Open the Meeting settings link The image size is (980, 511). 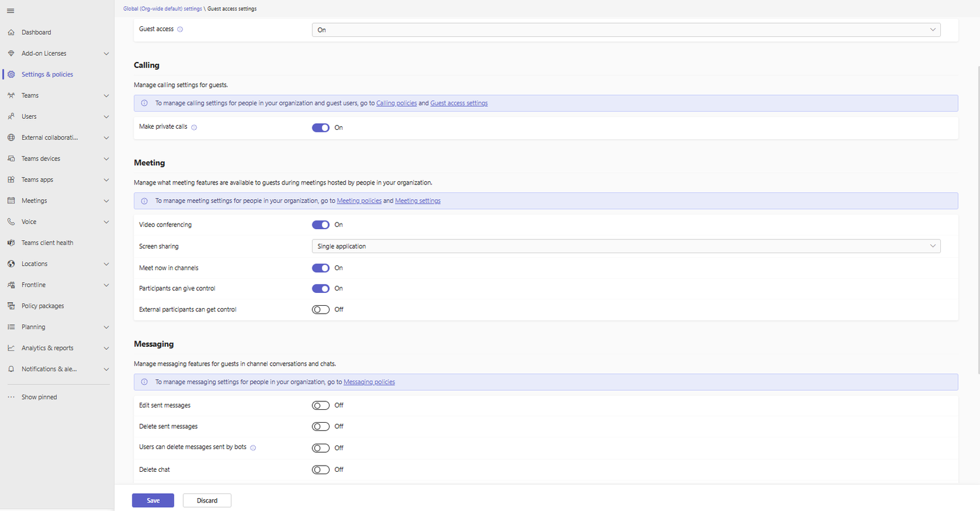[418, 201]
